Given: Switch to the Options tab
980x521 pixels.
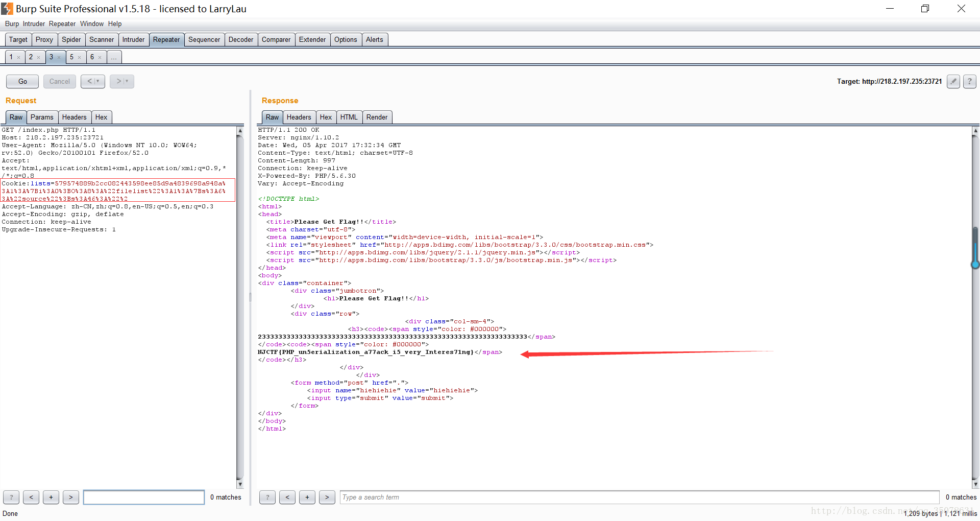Looking at the screenshot, I should click(346, 39).
